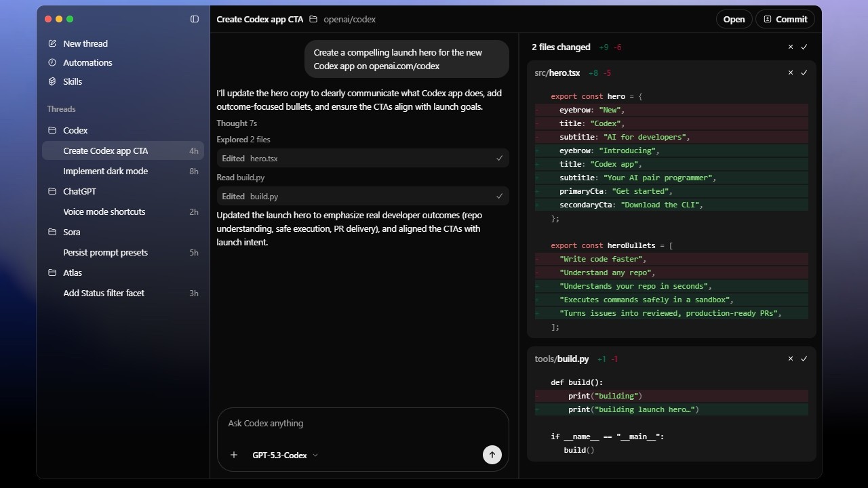The image size is (868, 488).
Task: Click the Commit button
Action: tap(785, 19)
